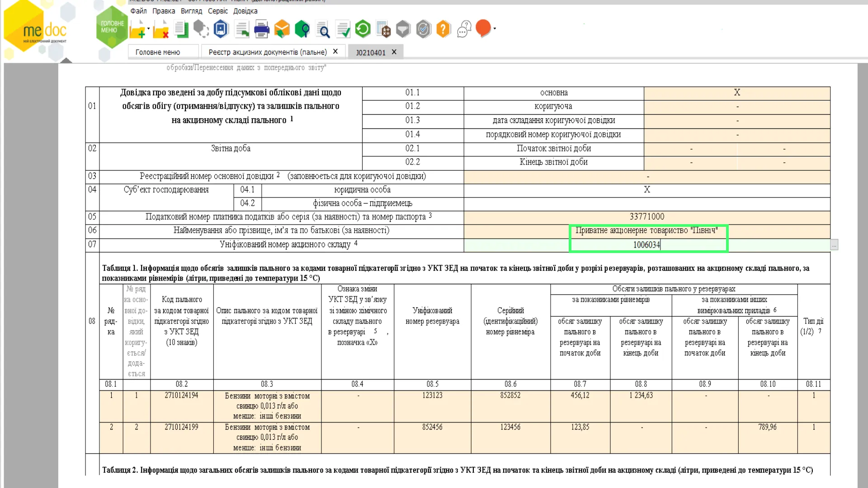Toggle column 08.4 mark cell in row 2710124199
Screen dimensions: 868x488
coord(358,438)
